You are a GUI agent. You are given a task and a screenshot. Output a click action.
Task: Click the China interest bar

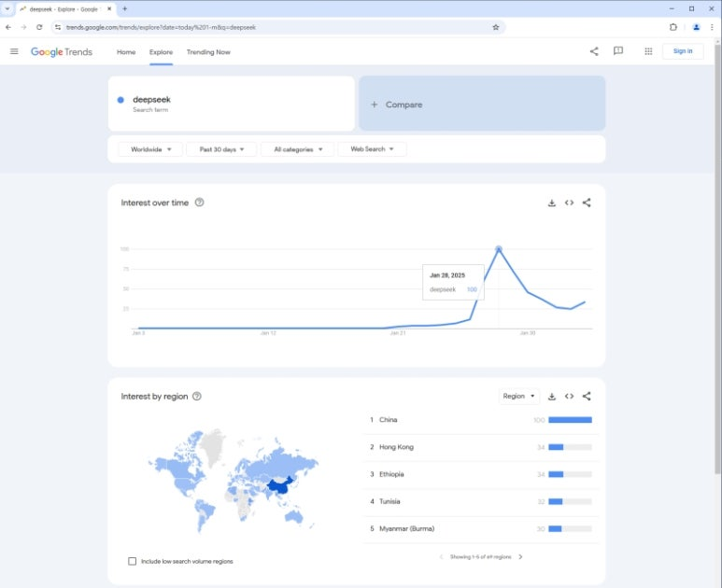pos(570,420)
